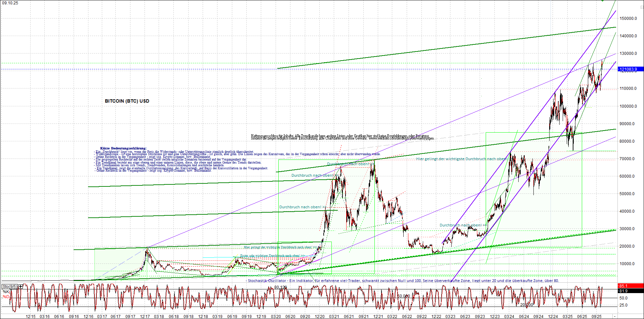Click the "Erster sehr wichtiger Durchbruch nach oben!" label
644x319 pixels.
point(268,255)
